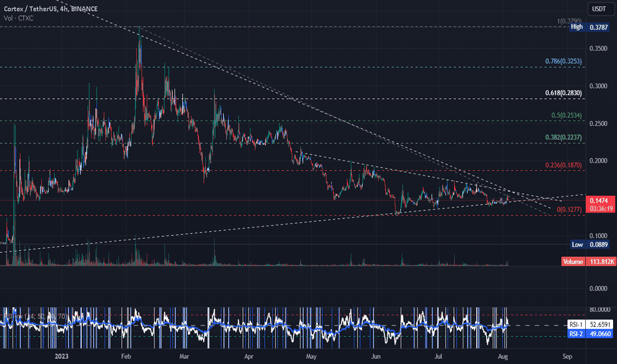Select the 0.382(0.2237) Fibonacci level label
The width and height of the screenshot is (617, 364).
(x=563, y=138)
